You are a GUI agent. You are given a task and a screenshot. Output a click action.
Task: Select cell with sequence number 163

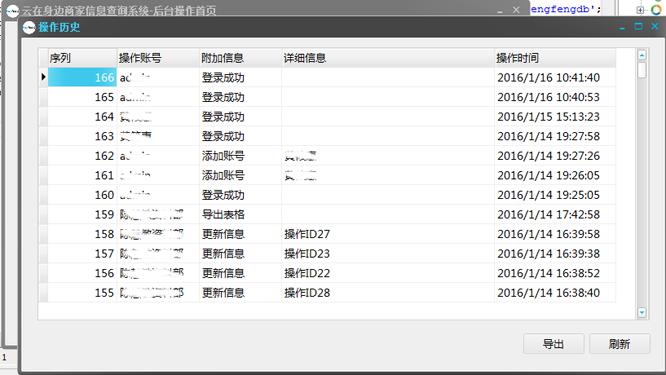click(x=82, y=136)
